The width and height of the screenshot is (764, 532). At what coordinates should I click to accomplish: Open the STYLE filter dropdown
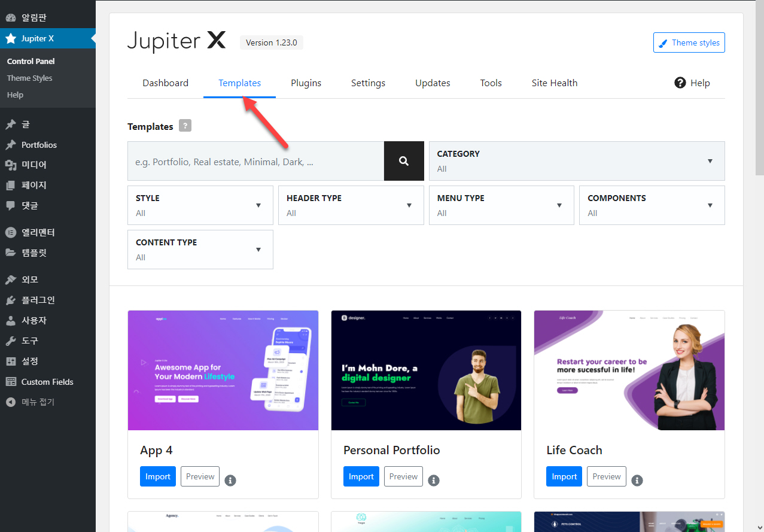point(200,205)
